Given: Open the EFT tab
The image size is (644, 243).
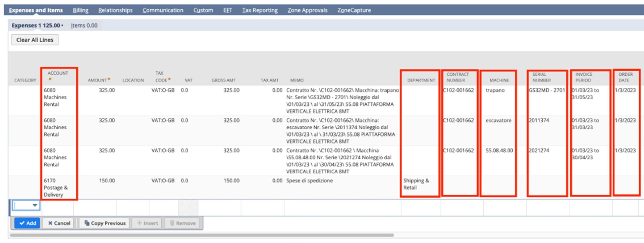Looking at the screenshot, I should tap(228, 10).
